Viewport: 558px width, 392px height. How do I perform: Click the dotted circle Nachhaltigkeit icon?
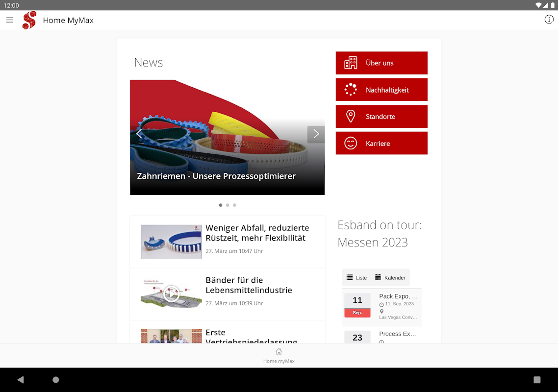coord(351,90)
